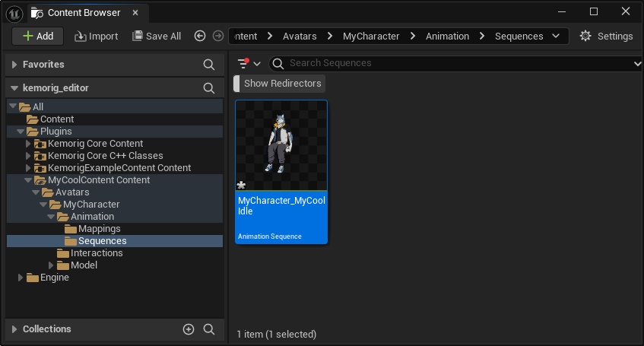Collapse the Plugins folder tree
Screen dimensions: 644x346
(21, 132)
